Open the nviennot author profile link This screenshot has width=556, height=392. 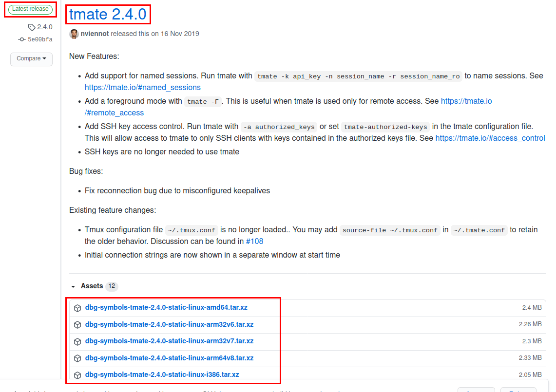pos(95,34)
